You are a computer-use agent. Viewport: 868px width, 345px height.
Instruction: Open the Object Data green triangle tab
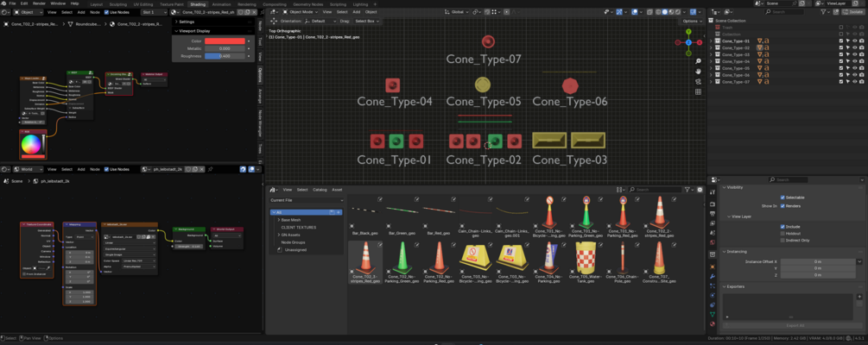click(x=713, y=314)
